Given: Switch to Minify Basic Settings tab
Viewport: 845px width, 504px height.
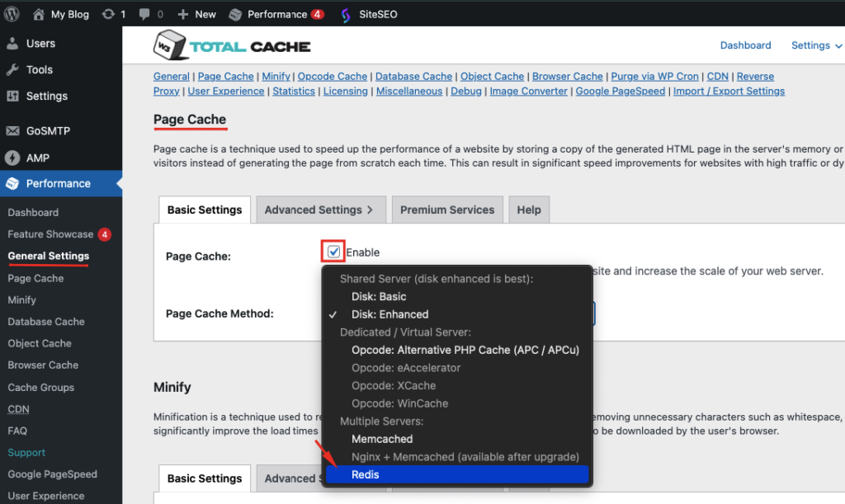Looking at the screenshot, I should click(205, 478).
